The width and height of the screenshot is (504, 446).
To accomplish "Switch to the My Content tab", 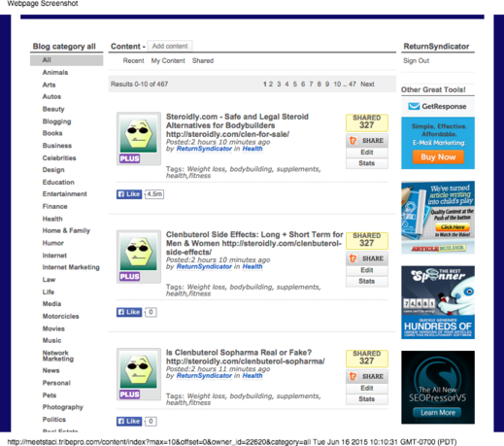I will coord(168,61).
